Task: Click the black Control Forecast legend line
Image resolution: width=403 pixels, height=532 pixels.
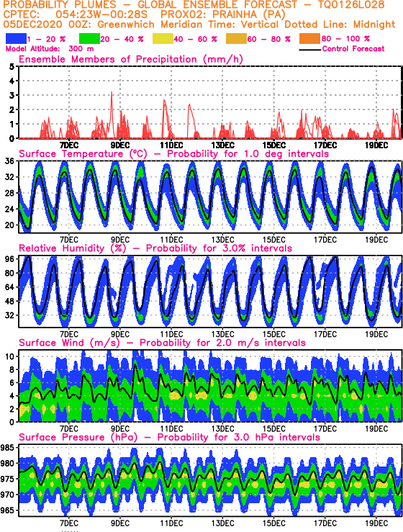Action: tap(310, 50)
